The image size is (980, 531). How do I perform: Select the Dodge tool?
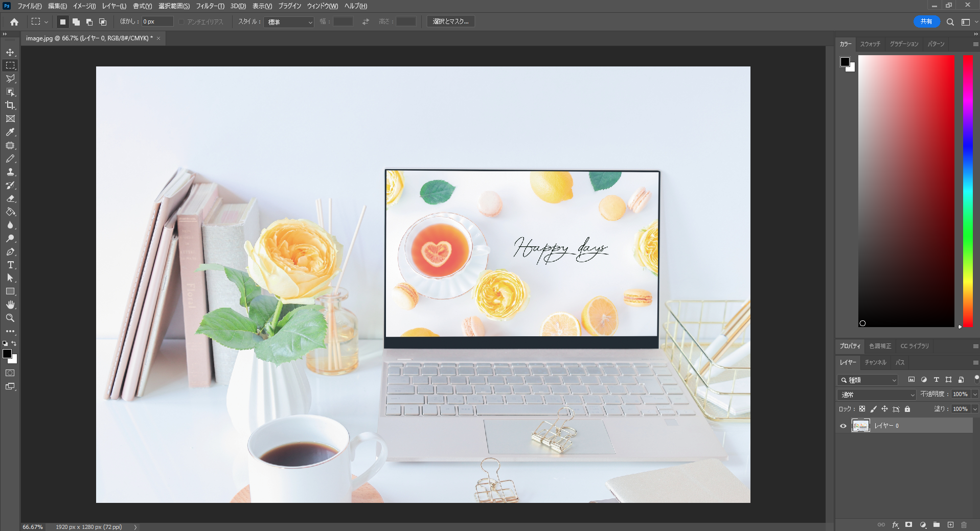click(x=10, y=239)
